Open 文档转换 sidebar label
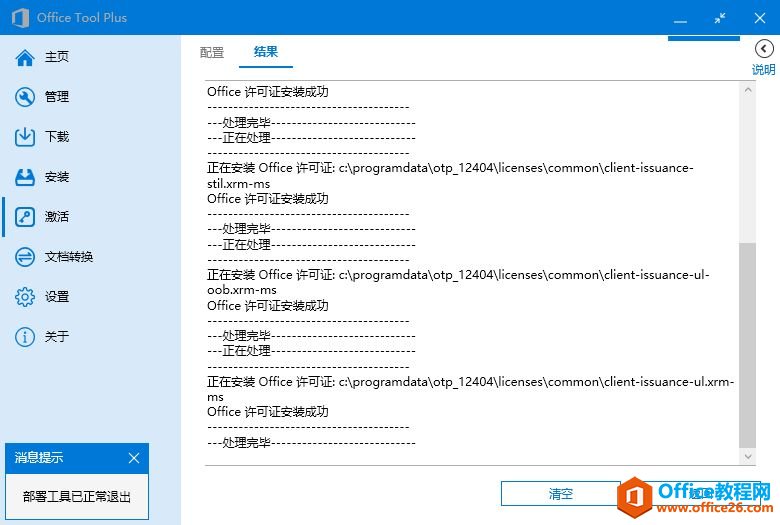The image size is (780, 525). [x=69, y=257]
